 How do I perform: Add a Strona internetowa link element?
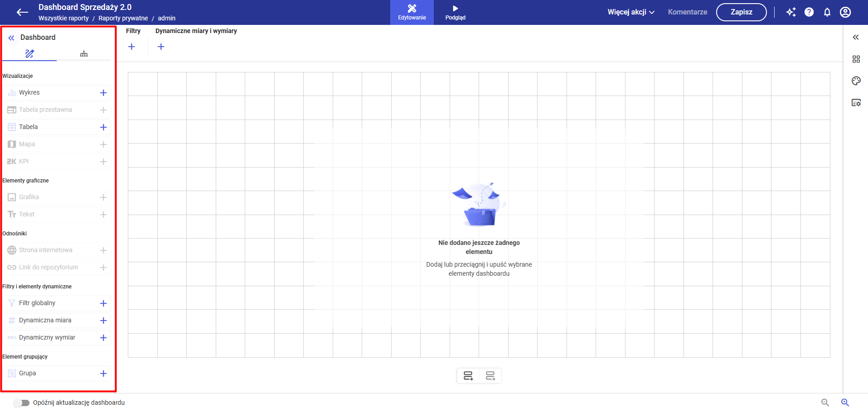pos(103,250)
